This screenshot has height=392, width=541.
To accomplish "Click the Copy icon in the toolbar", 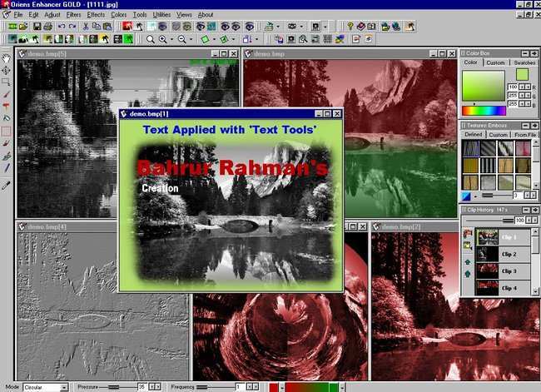I will tap(97, 27).
